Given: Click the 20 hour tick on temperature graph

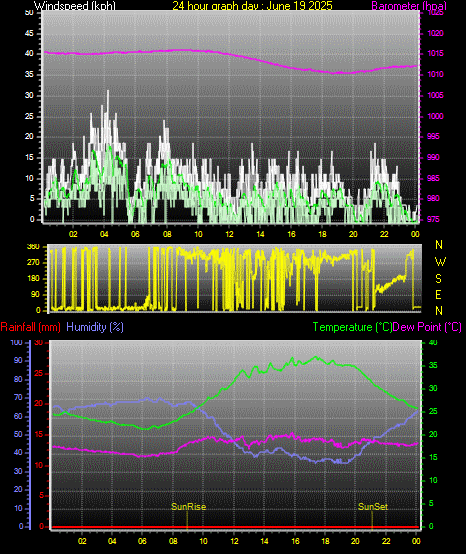Looking at the screenshot, I should [x=355, y=541].
